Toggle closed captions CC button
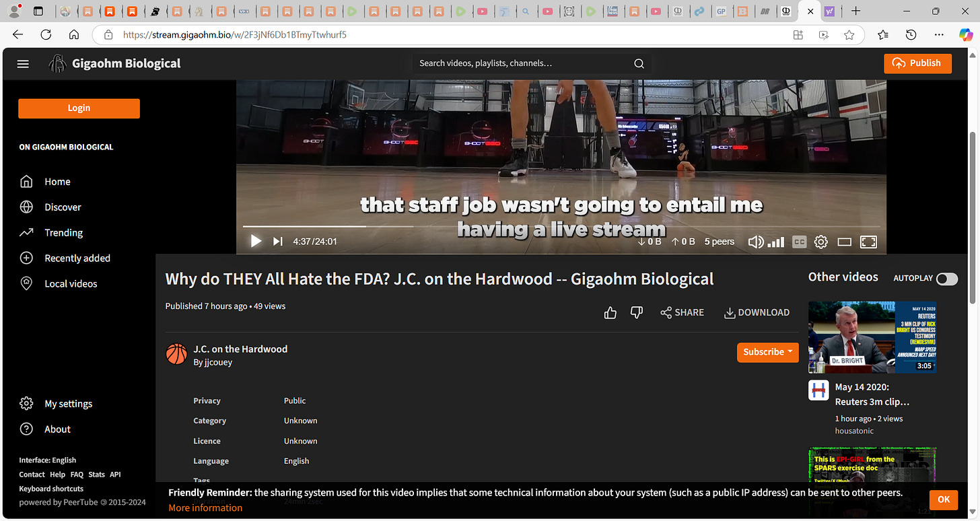The height and width of the screenshot is (521, 980). (x=799, y=242)
